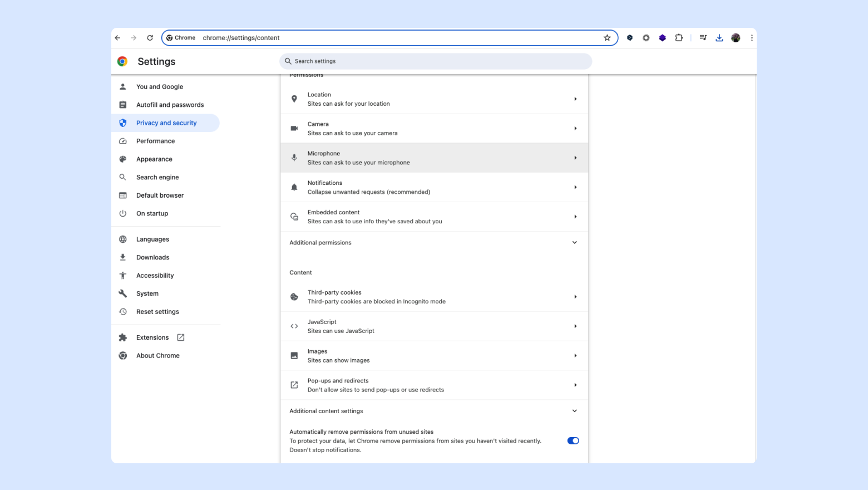The image size is (868, 490).
Task: Open the Extensions puzzle icon in toolbar
Action: pyautogui.click(x=679, y=38)
